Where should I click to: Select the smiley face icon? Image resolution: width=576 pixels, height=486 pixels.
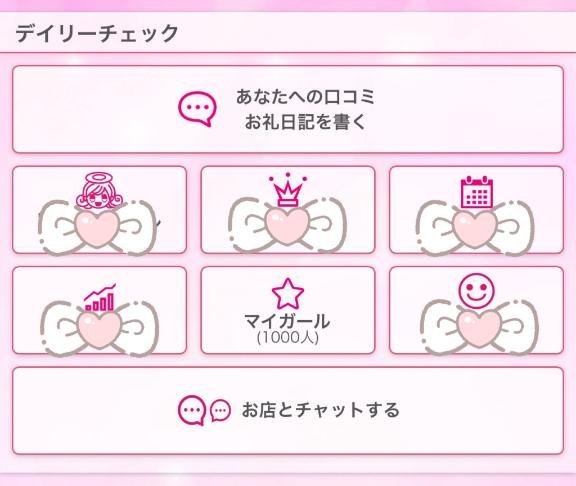point(476,291)
